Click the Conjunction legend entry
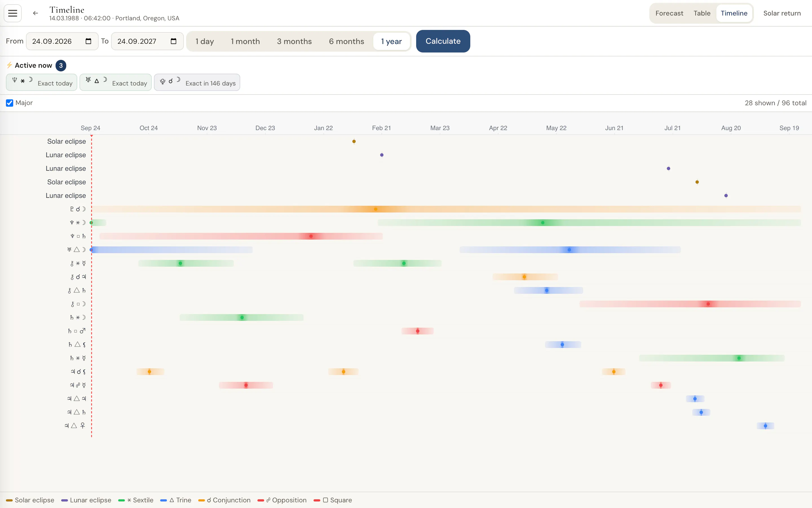This screenshot has height=508, width=812. click(x=224, y=500)
